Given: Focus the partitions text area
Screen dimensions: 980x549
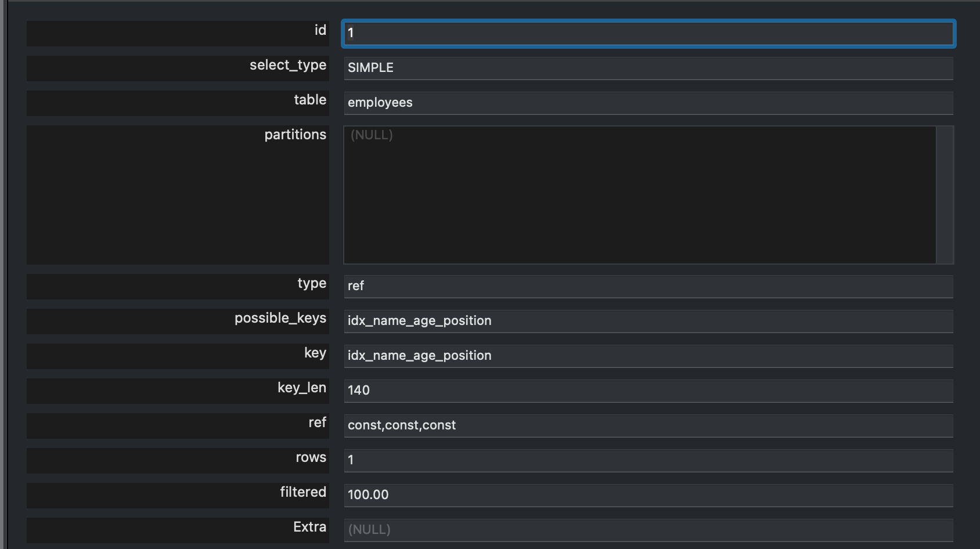Looking at the screenshot, I should [639, 195].
